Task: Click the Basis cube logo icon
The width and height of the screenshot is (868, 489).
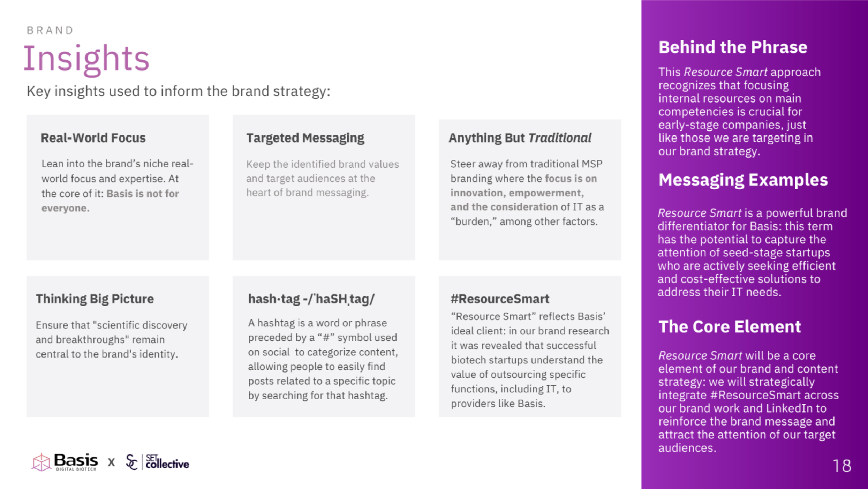Action: tap(41, 462)
